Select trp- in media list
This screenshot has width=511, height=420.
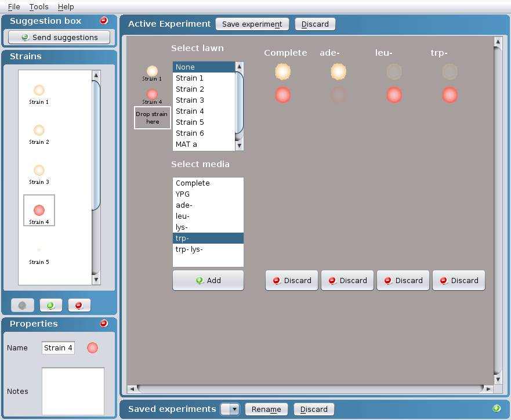tap(208, 238)
